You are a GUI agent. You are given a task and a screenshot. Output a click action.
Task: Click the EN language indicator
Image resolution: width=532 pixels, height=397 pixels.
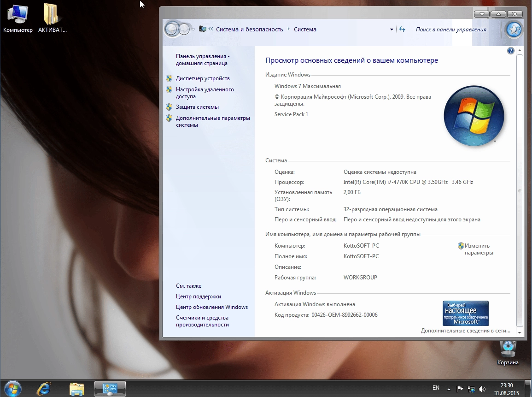pos(436,388)
